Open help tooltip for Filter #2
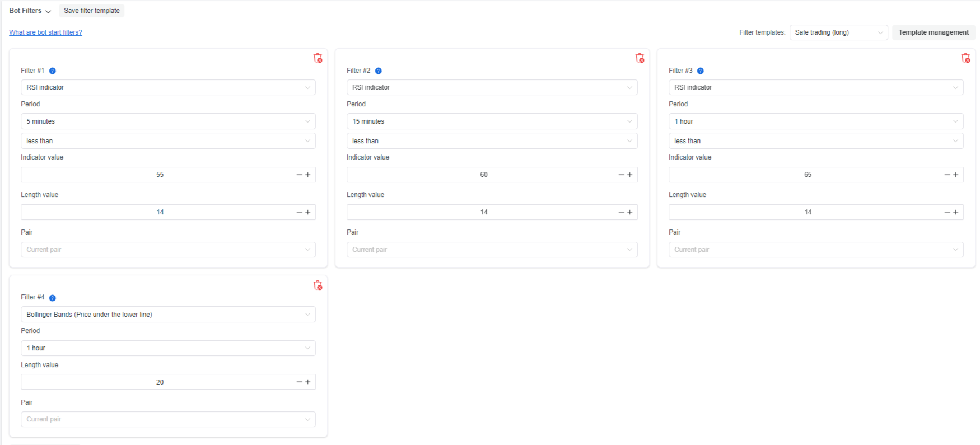This screenshot has width=980, height=445. tap(379, 71)
